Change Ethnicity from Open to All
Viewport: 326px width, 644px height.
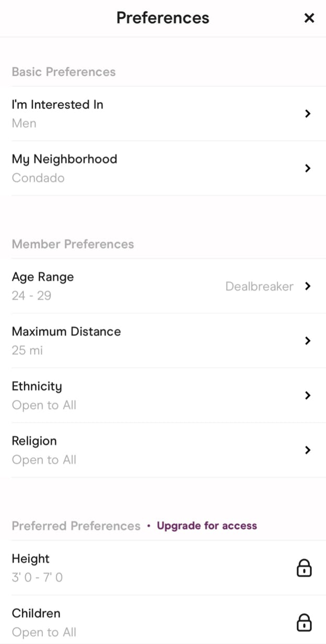(x=44, y=404)
